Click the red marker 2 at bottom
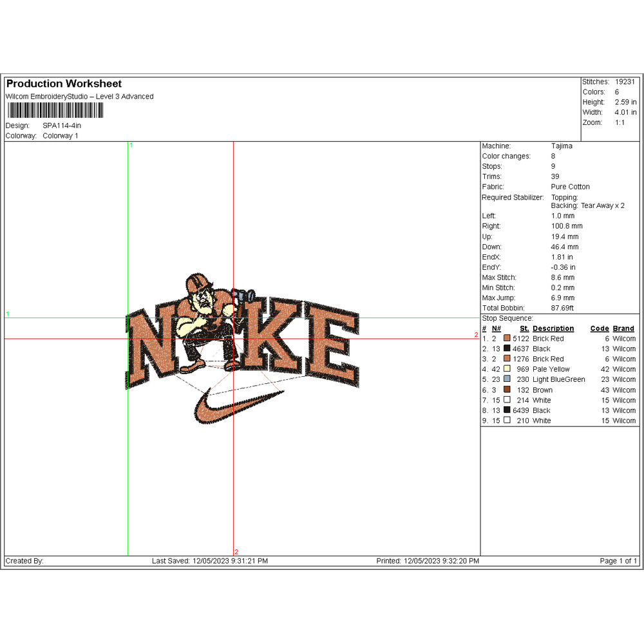The width and height of the screenshot is (644, 644). point(236,552)
